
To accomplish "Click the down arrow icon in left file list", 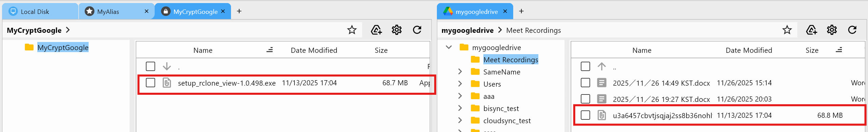I will pyautogui.click(x=167, y=66).
